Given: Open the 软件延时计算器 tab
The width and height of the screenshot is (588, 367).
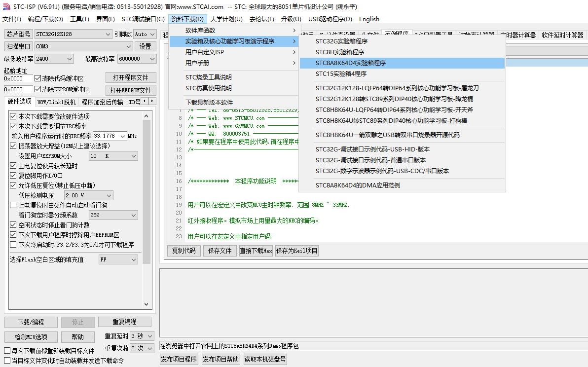Looking at the screenshot, I should [562, 35].
